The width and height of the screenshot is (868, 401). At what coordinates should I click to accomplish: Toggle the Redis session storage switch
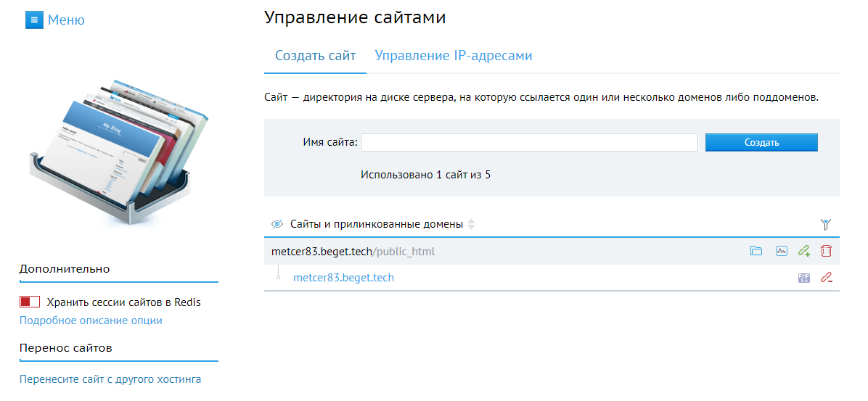[x=30, y=302]
